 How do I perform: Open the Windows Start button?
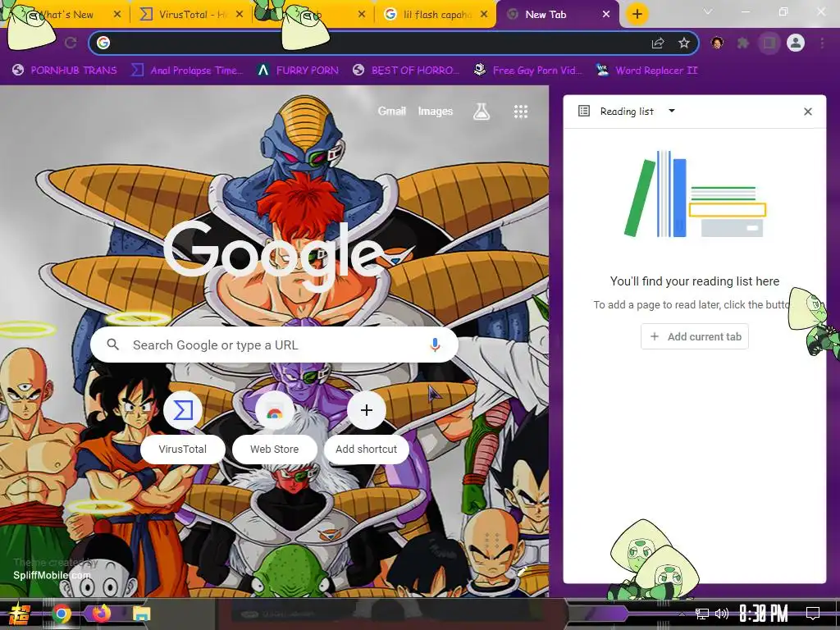pyautogui.click(x=19, y=614)
